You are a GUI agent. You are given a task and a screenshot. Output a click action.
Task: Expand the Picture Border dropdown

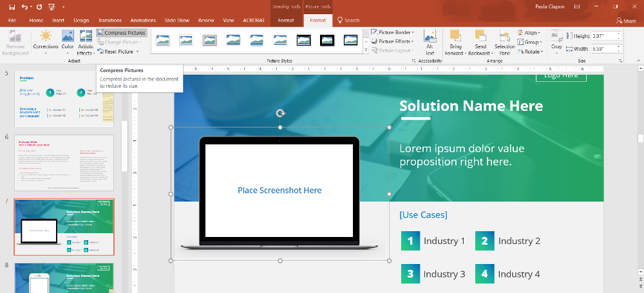pos(393,32)
